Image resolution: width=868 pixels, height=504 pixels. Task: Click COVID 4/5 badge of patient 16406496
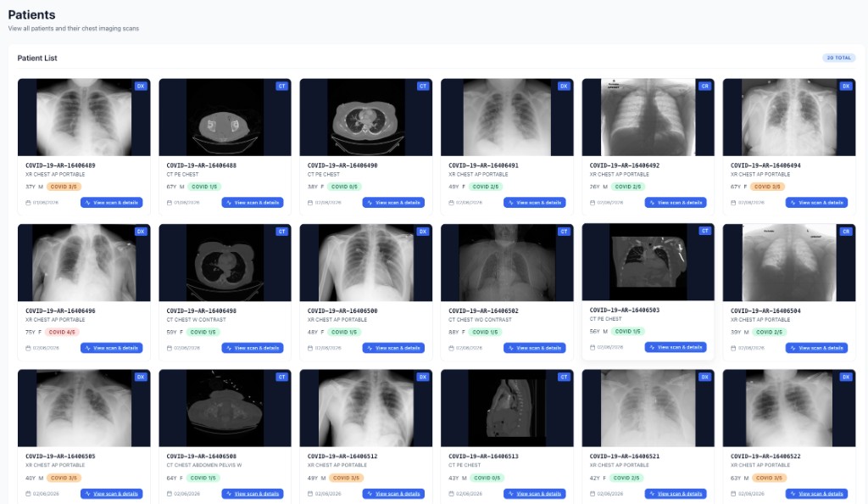62,333
